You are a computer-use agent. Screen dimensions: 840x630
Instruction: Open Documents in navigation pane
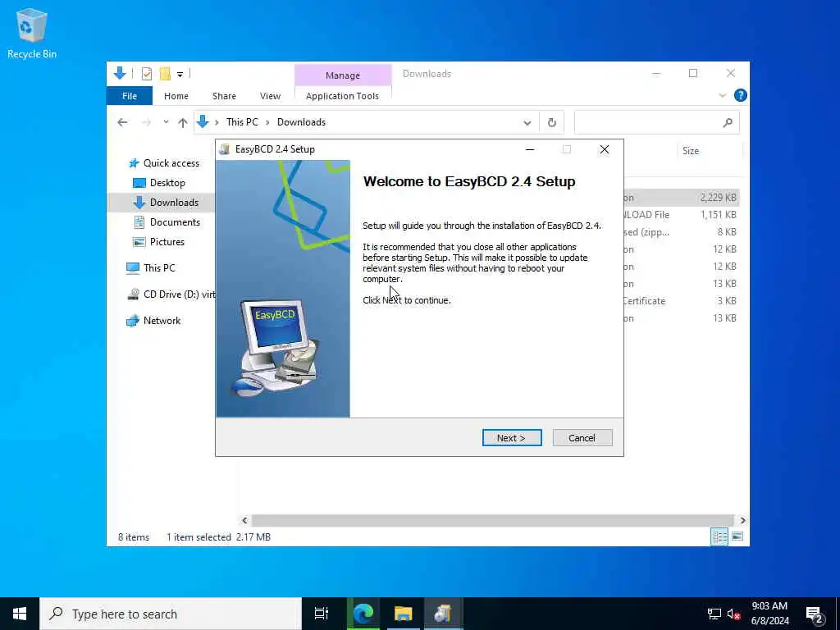tap(166, 221)
